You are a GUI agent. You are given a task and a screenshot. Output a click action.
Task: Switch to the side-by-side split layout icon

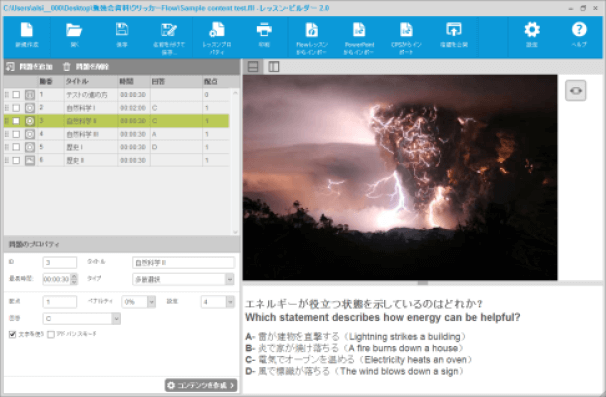(x=274, y=67)
